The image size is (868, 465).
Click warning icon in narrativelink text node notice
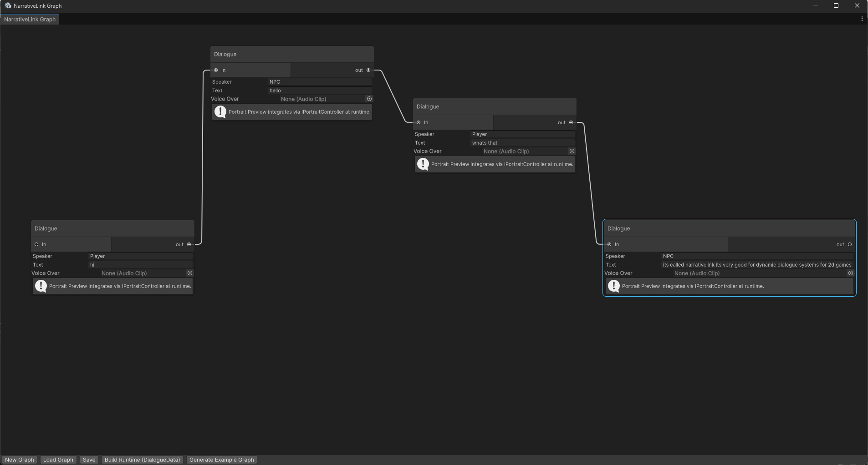tap(614, 286)
